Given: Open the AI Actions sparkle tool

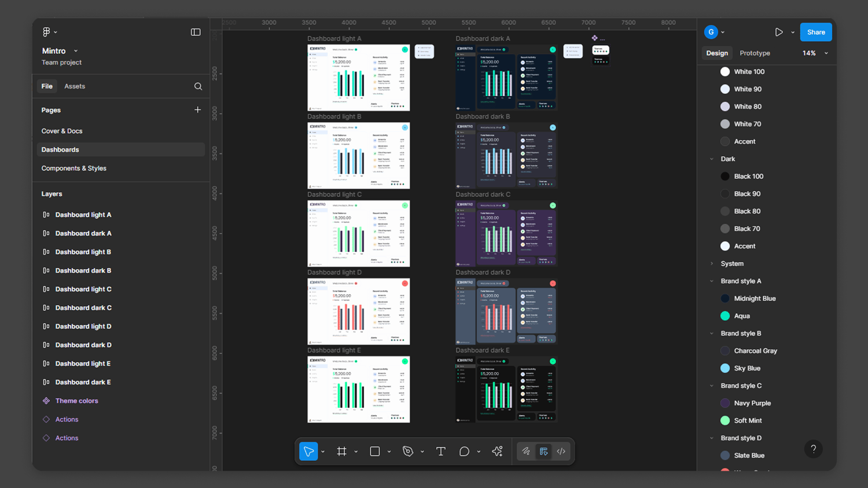Looking at the screenshot, I should tap(497, 452).
